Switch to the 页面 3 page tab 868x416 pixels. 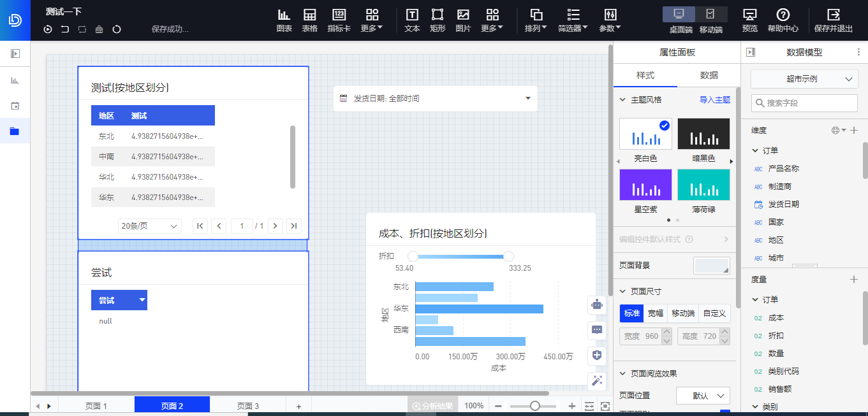coord(248,405)
